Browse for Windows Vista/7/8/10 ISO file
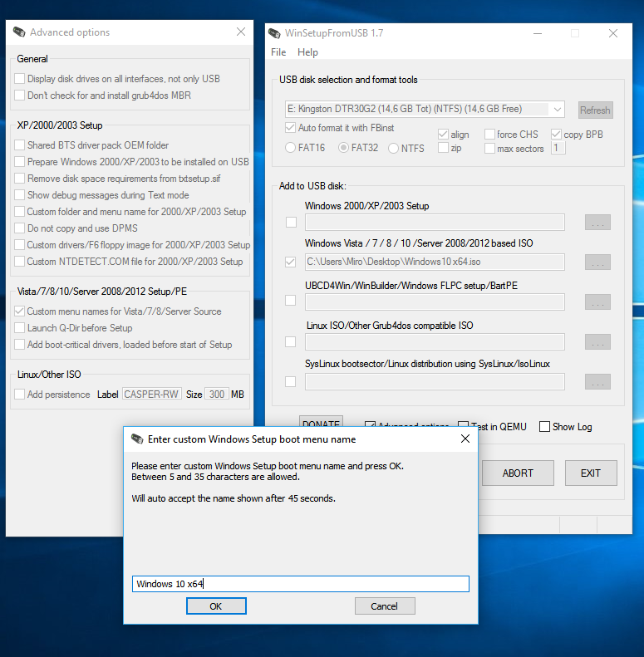The image size is (644, 657). (597, 262)
